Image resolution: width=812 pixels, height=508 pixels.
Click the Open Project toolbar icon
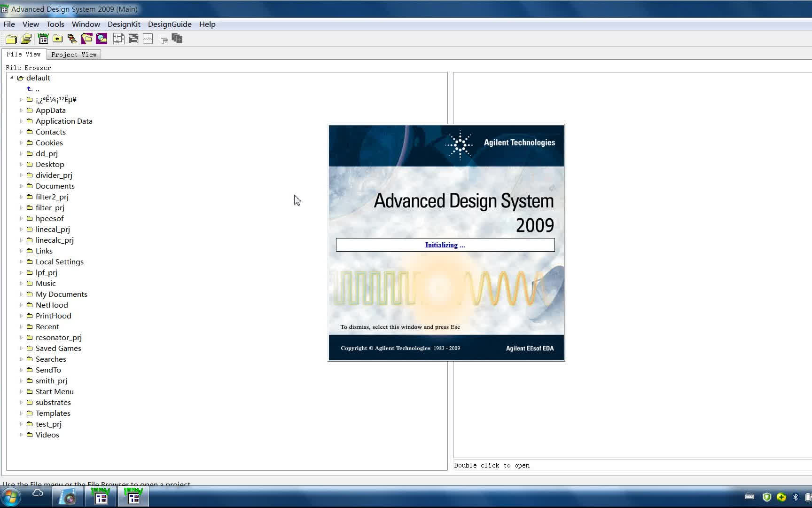point(26,39)
